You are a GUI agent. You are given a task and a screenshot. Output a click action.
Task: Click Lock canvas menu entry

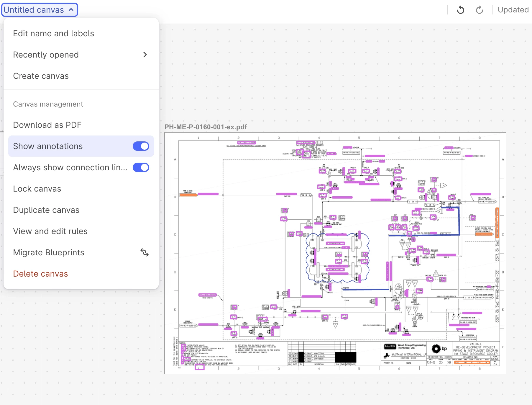(37, 189)
